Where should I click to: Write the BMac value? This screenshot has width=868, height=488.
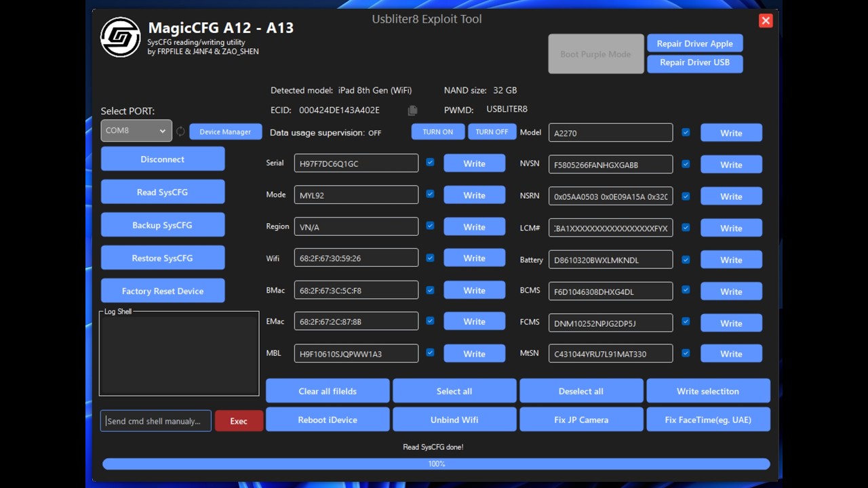coord(475,290)
